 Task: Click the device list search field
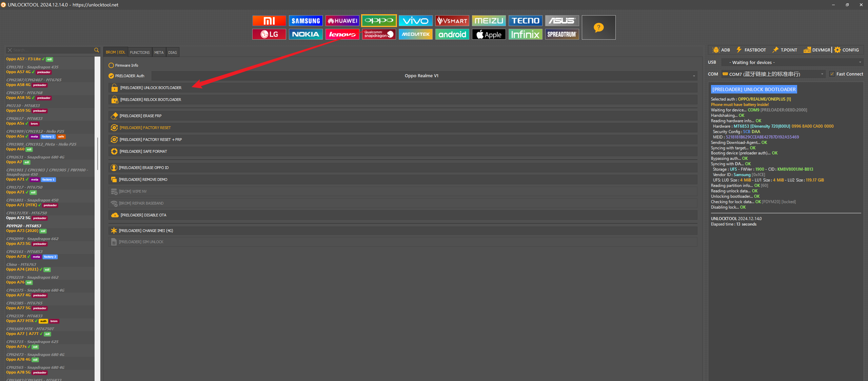(51, 50)
